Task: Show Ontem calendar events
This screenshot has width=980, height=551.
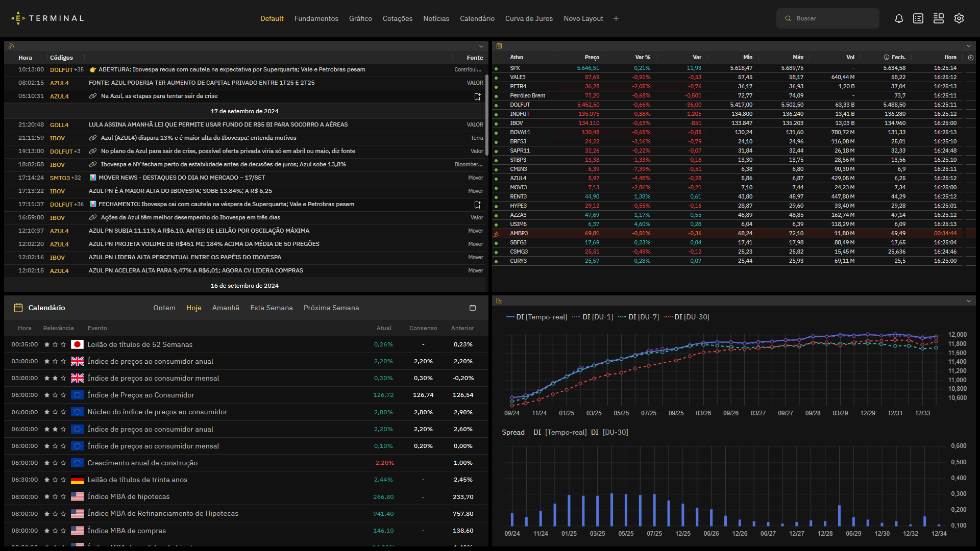Action: click(164, 308)
